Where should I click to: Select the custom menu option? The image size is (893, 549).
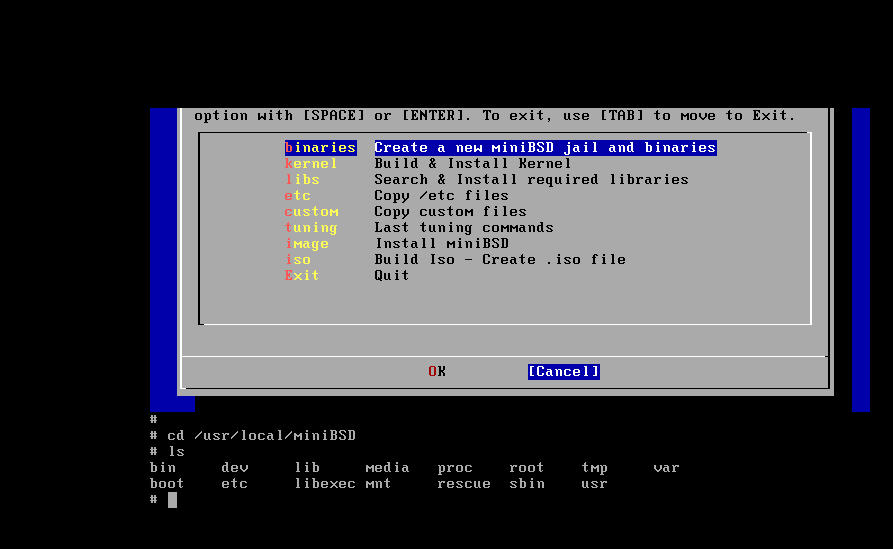pos(311,212)
